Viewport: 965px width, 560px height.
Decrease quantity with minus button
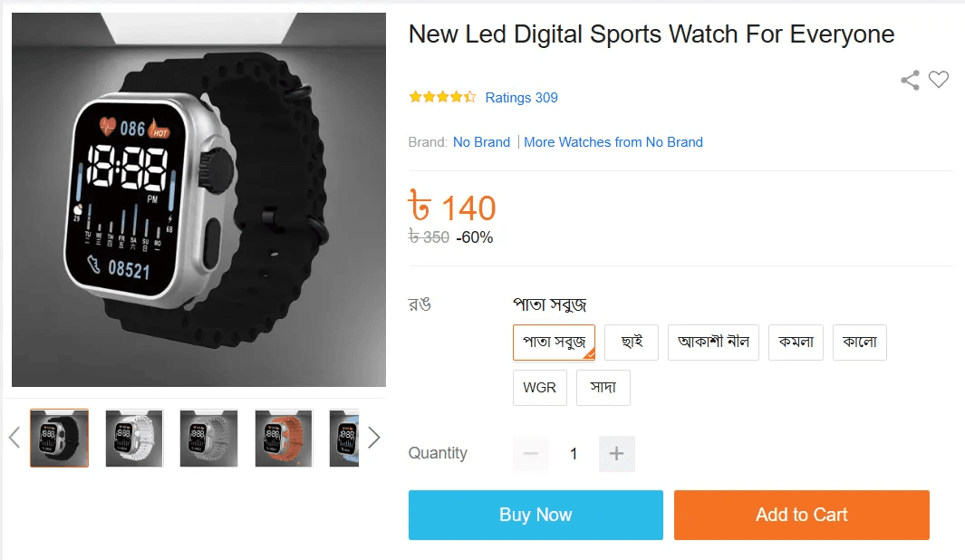point(530,454)
